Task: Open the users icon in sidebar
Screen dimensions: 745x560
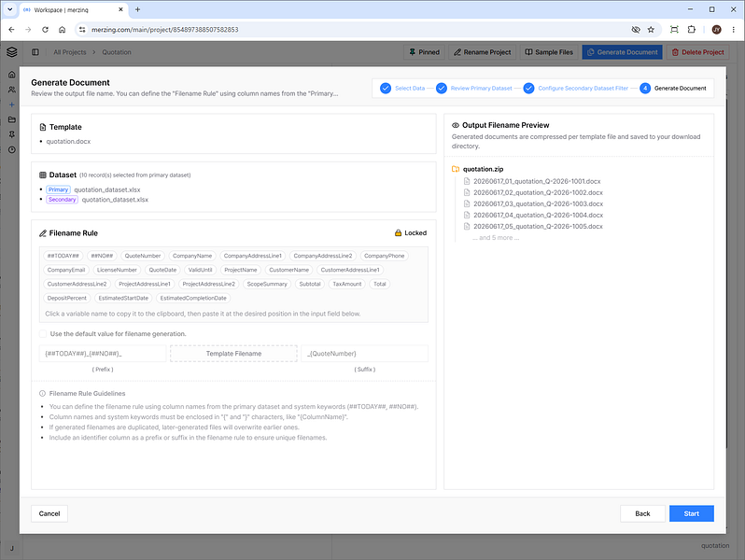Action: coord(12,90)
